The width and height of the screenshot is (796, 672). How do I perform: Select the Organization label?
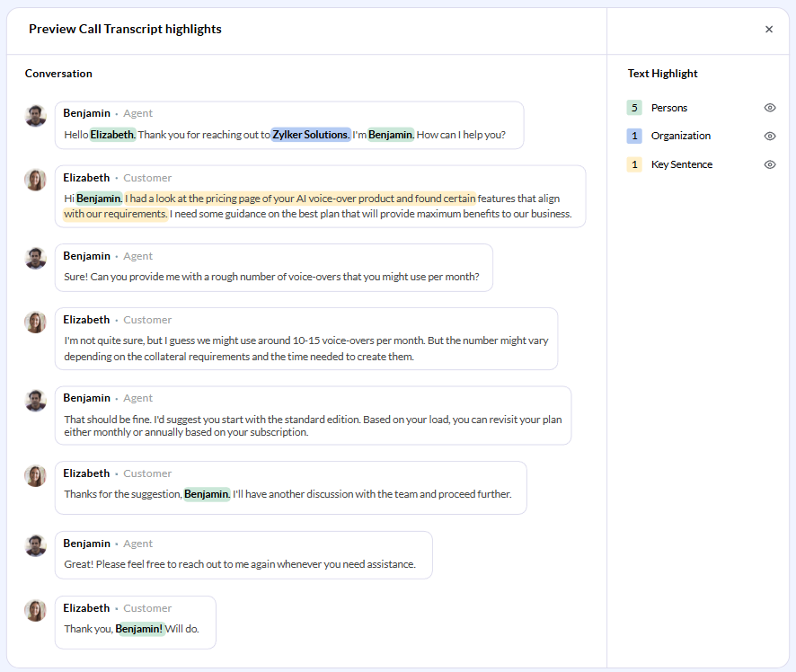[680, 136]
